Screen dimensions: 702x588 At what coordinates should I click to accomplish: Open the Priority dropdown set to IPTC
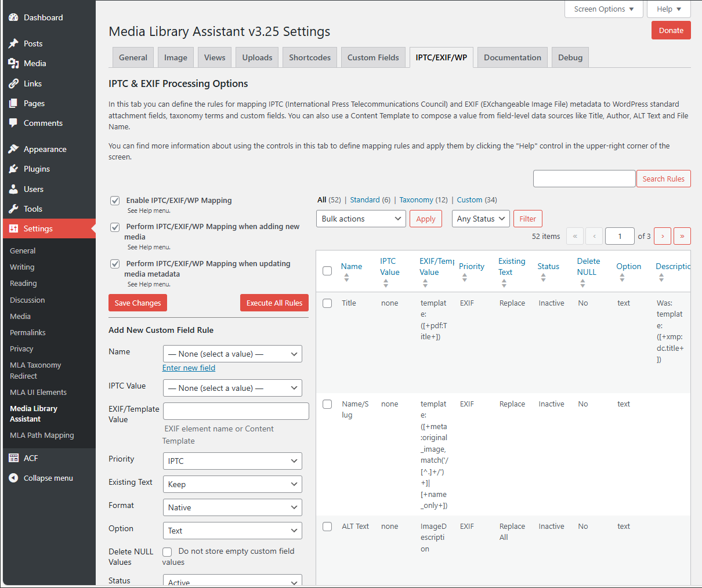click(x=232, y=461)
